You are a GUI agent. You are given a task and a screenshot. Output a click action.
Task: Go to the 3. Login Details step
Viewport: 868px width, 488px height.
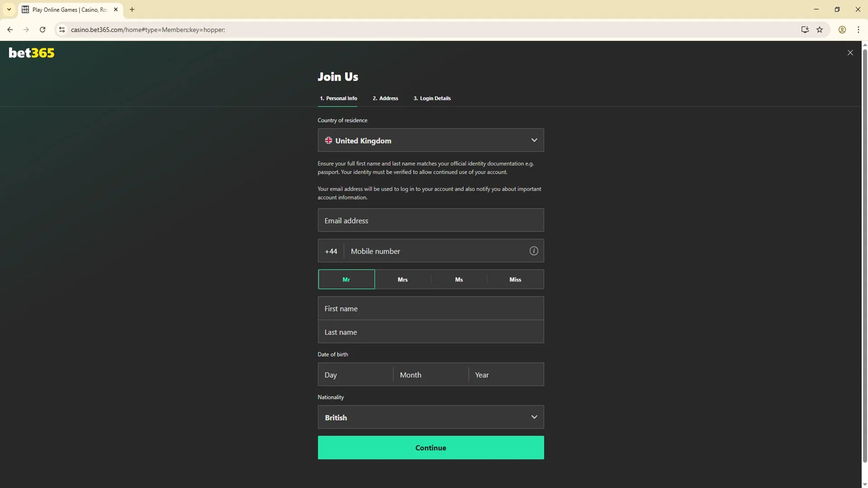click(x=432, y=99)
